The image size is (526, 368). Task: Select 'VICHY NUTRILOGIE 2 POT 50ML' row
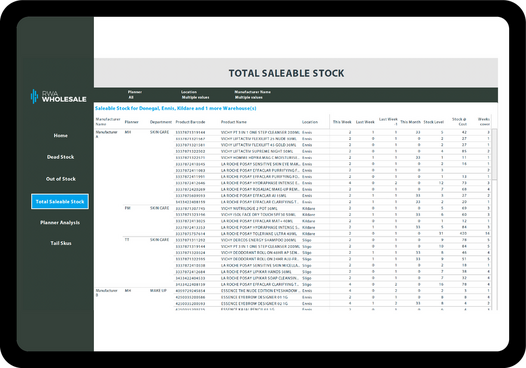pos(332,208)
